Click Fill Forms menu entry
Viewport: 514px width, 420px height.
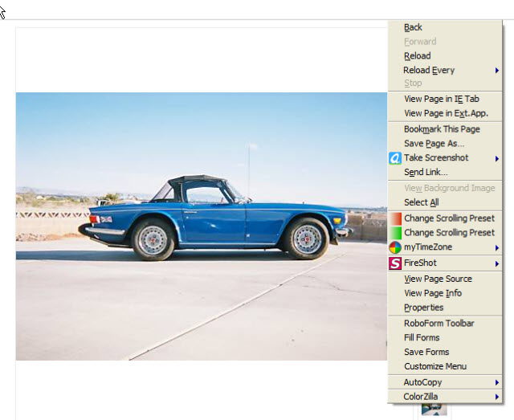[x=422, y=338]
